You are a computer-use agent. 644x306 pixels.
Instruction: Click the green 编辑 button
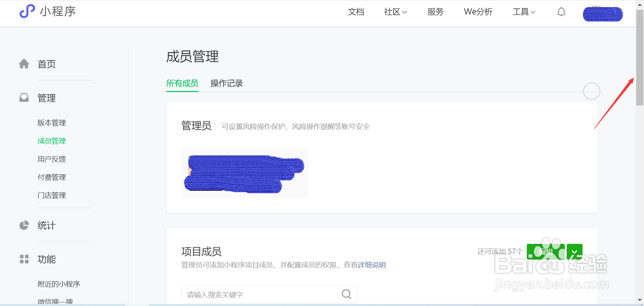point(546,252)
